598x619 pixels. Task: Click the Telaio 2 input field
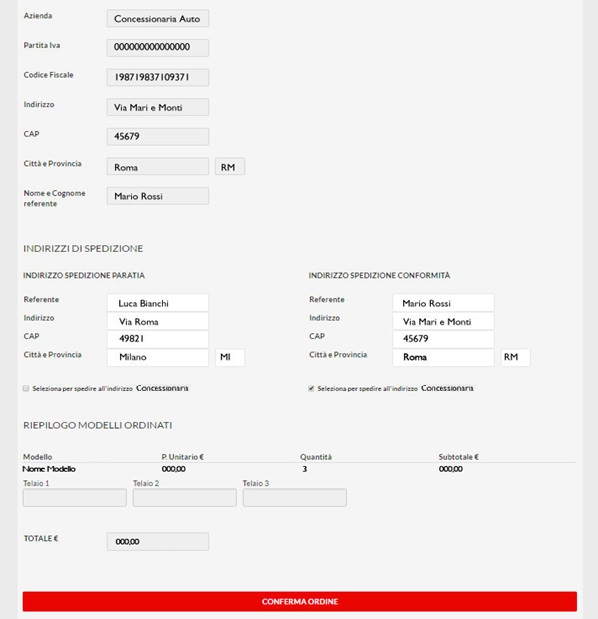[x=185, y=497]
